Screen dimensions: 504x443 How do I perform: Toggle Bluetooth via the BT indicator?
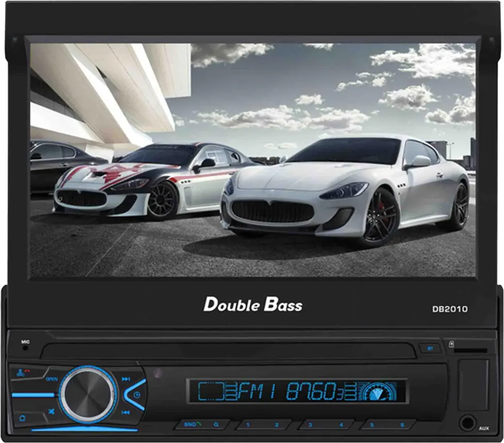coord(430,348)
